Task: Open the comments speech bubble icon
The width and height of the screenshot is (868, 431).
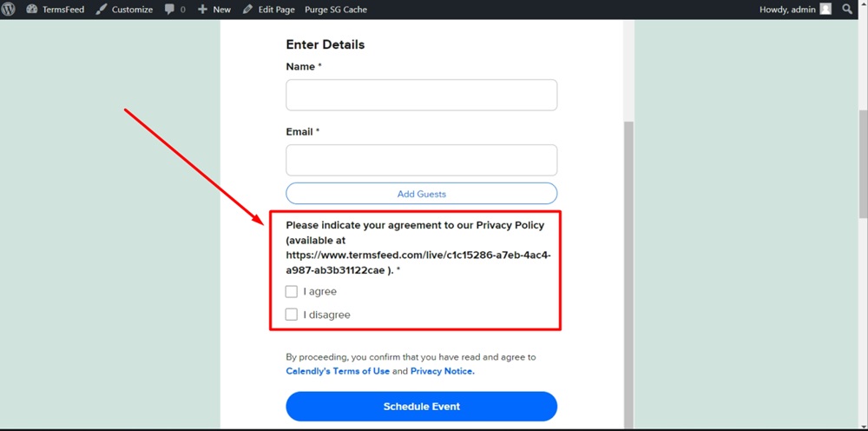Action: point(170,10)
